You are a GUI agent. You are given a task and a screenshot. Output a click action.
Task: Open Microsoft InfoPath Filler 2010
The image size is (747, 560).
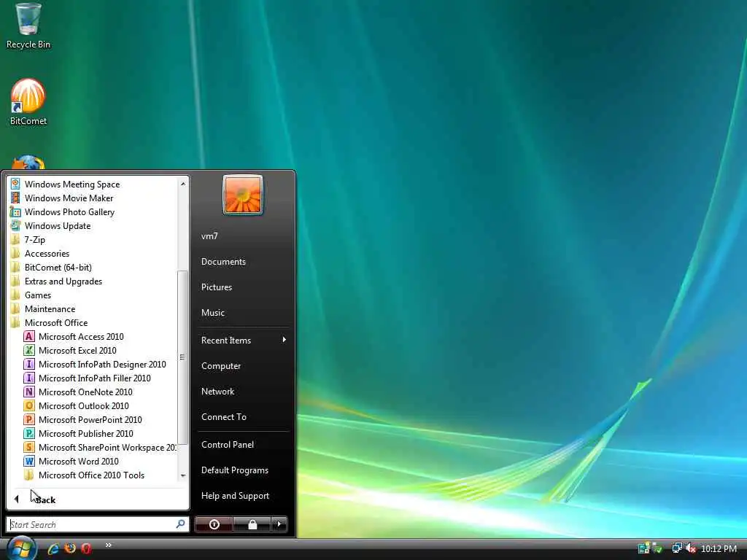pos(93,378)
